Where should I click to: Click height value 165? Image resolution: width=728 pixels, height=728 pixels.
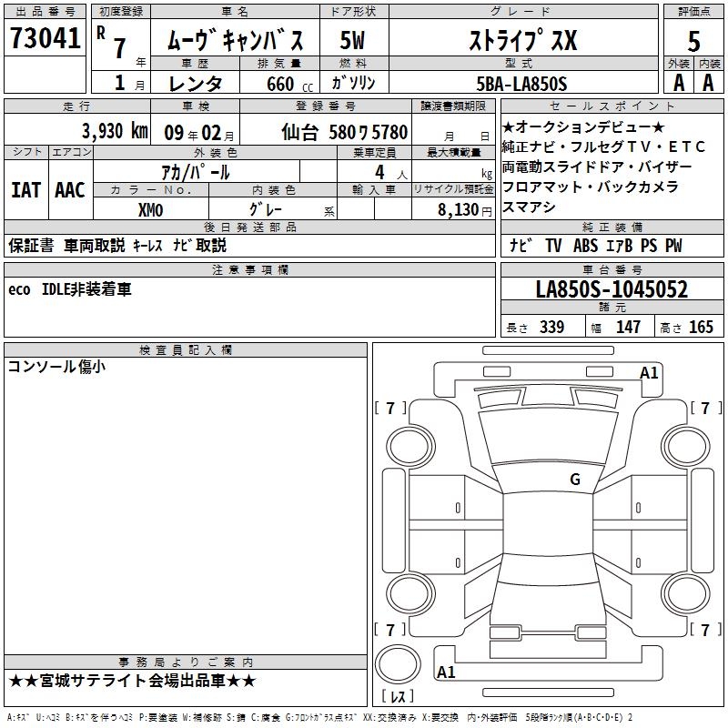(x=701, y=327)
